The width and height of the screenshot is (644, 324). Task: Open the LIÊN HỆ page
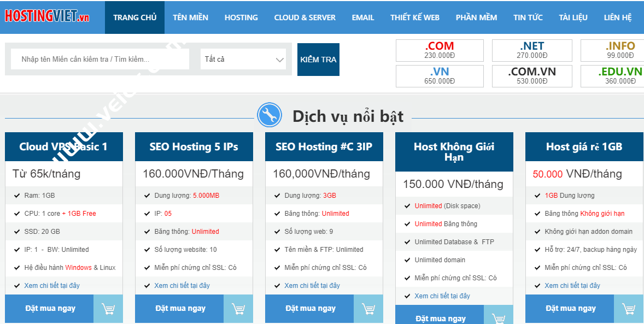tap(620, 17)
